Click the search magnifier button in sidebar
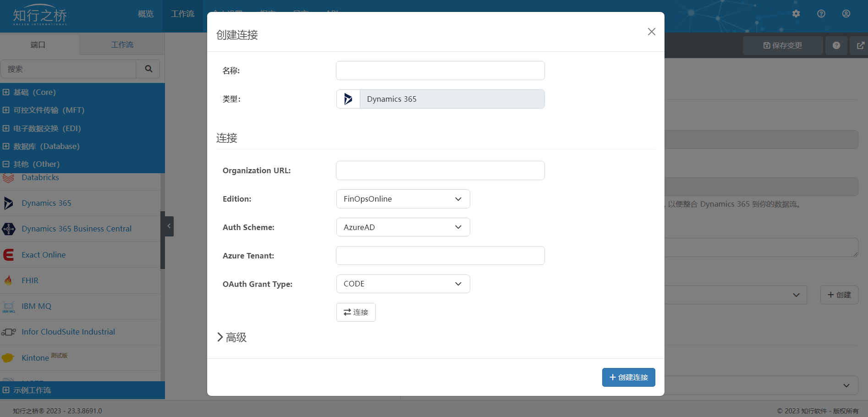Image resolution: width=868 pixels, height=417 pixels. [x=148, y=69]
